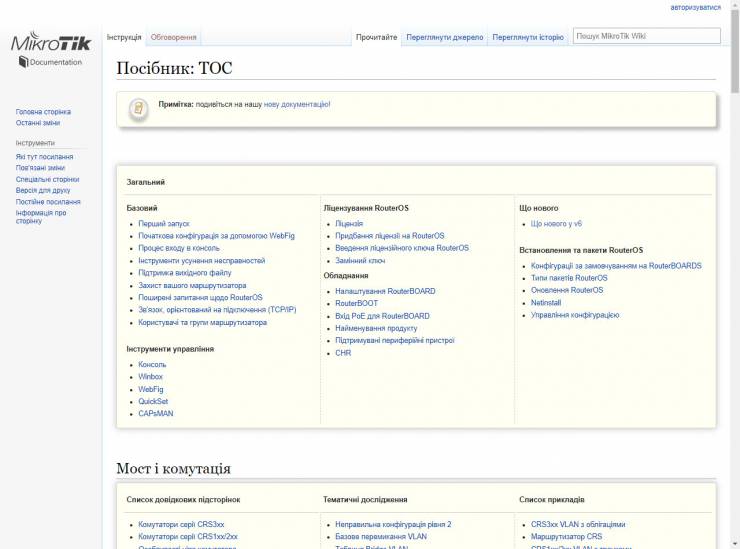
Task: Open Спеціальні сторінки sidebar link
Action: (x=47, y=179)
